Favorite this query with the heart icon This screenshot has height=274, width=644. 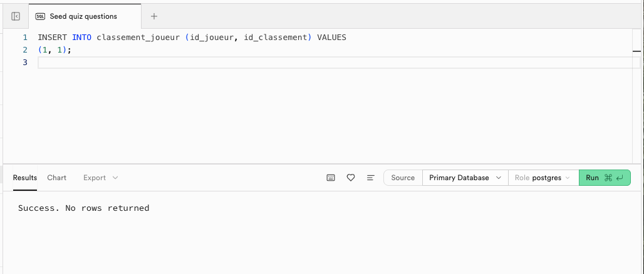point(351,178)
